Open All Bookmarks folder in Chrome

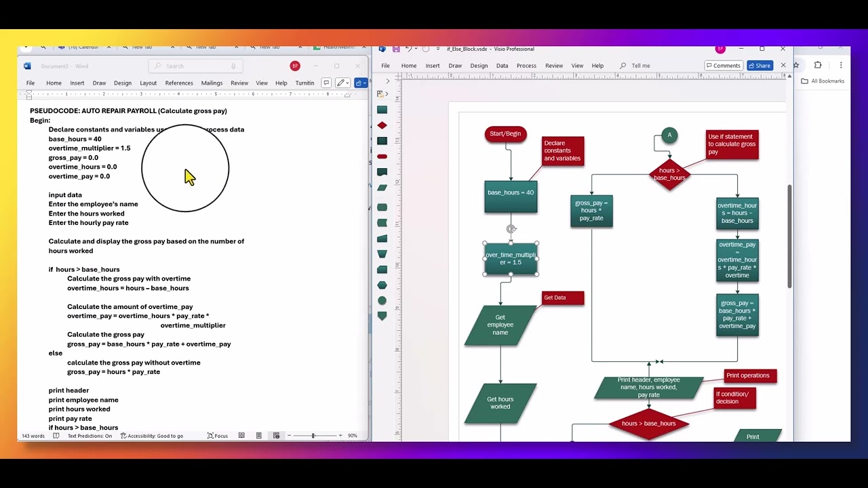pos(823,81)
